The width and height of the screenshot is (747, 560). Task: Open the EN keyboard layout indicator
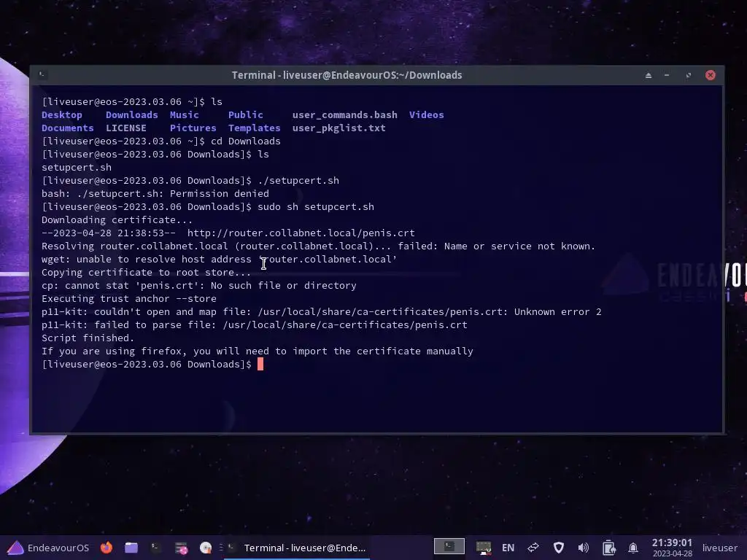coord(508,548)
